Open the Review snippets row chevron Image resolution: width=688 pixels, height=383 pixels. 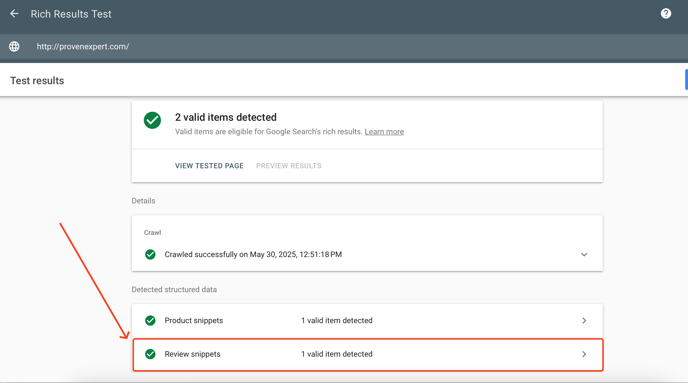(584, 354)
